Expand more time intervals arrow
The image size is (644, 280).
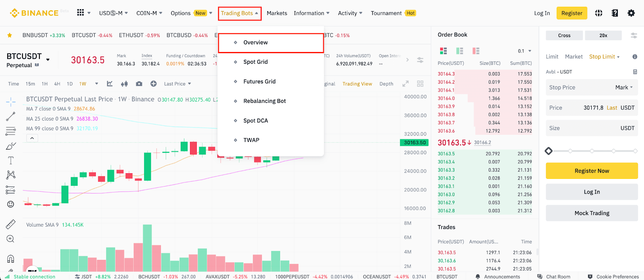(x=97, y=84)
